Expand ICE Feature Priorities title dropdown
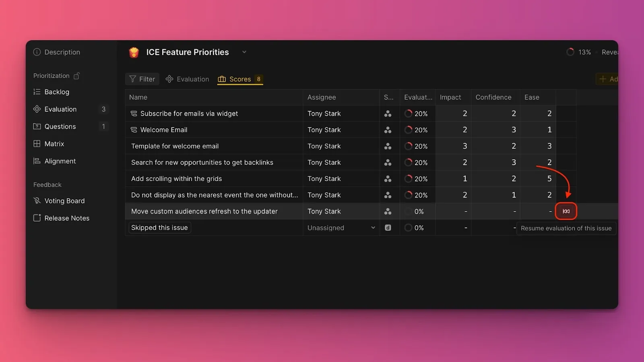 coord(244,52)
